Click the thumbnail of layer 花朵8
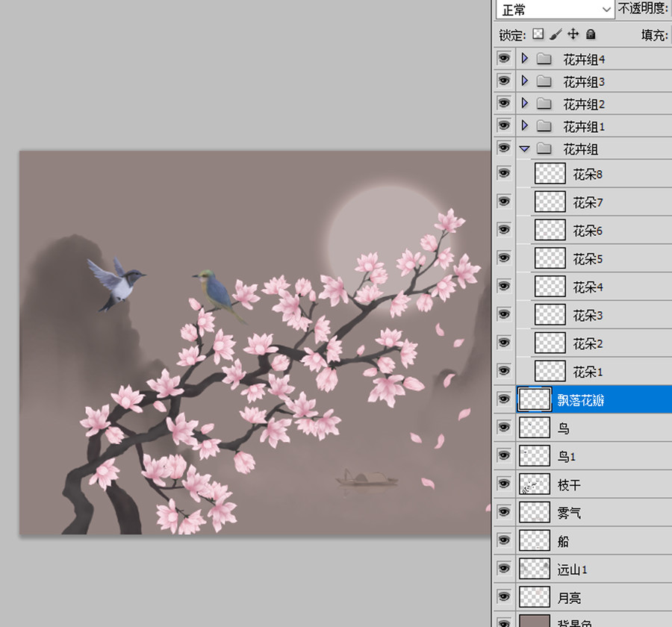672x627 pixels. click(550, 174)
